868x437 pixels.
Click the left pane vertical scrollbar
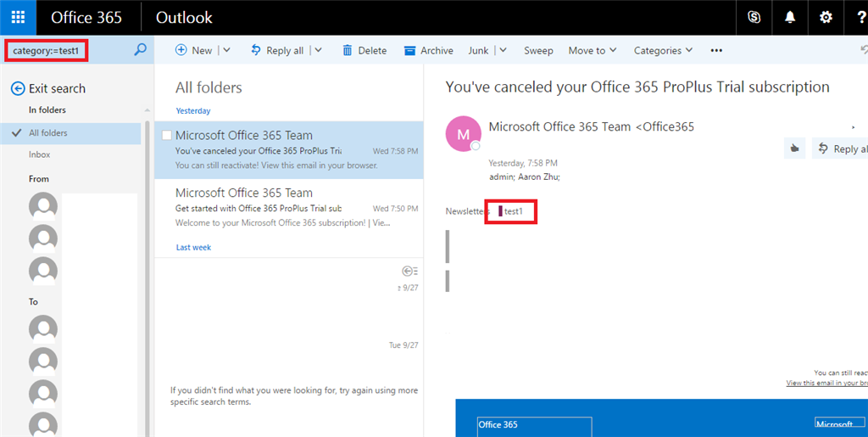tap(147, 277)
